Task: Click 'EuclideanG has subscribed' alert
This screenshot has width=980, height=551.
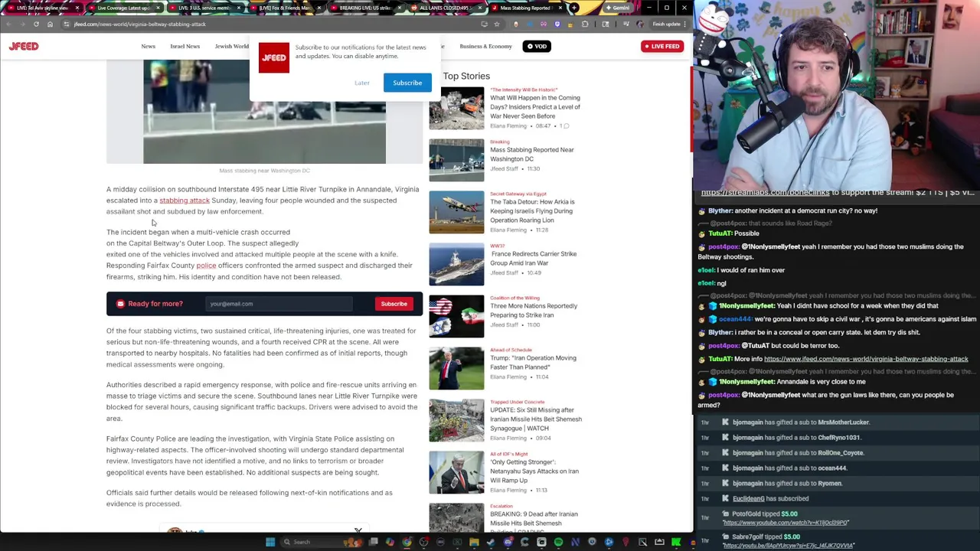Action: pyautogui.click(x=770, y=499)
